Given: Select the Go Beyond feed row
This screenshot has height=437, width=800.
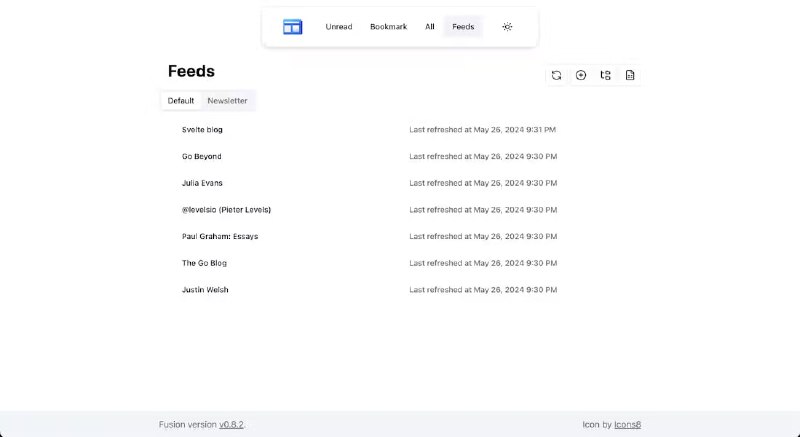Looking at the screenshot, I should [202, 157].
